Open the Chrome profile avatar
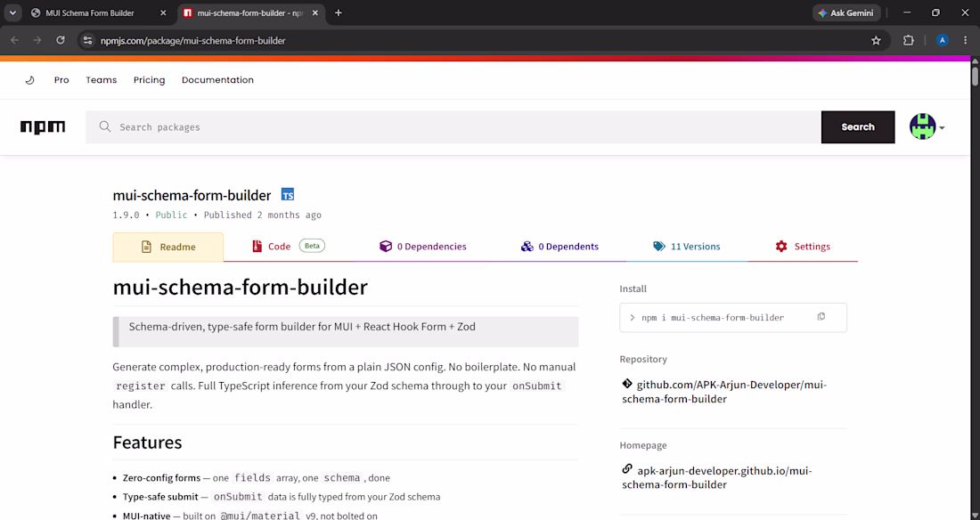980x520 pixels. [942, 41]
